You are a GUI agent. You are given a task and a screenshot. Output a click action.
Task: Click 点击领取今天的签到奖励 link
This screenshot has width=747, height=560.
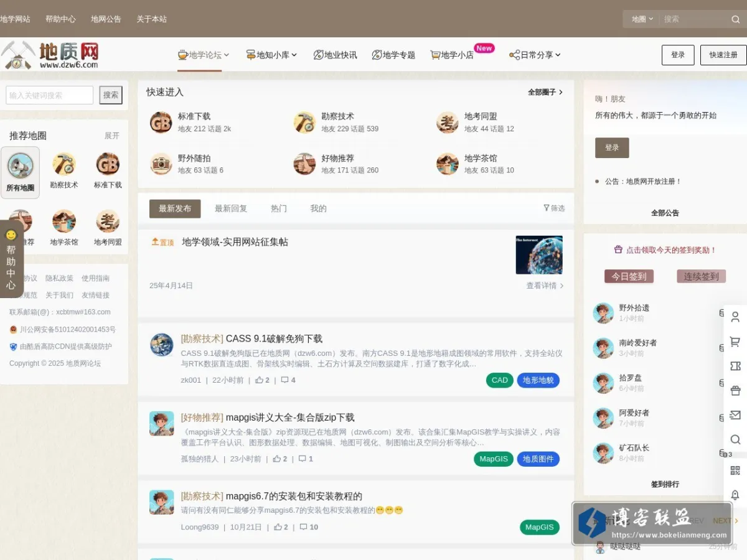click(665, 250)
